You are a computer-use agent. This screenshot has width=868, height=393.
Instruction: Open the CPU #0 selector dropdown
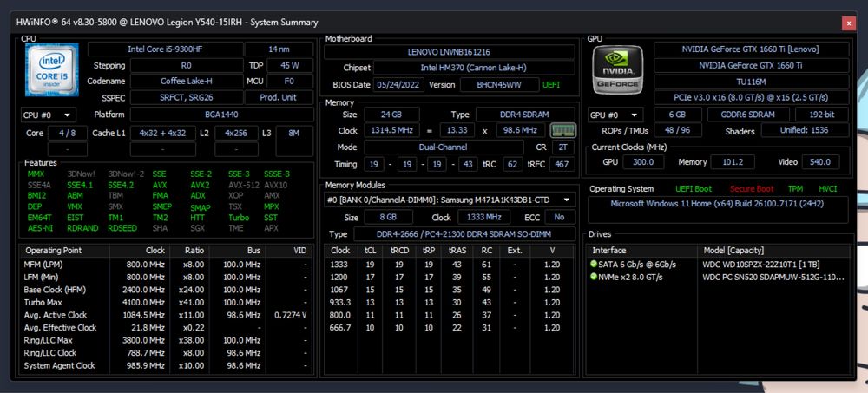[48, 115]
